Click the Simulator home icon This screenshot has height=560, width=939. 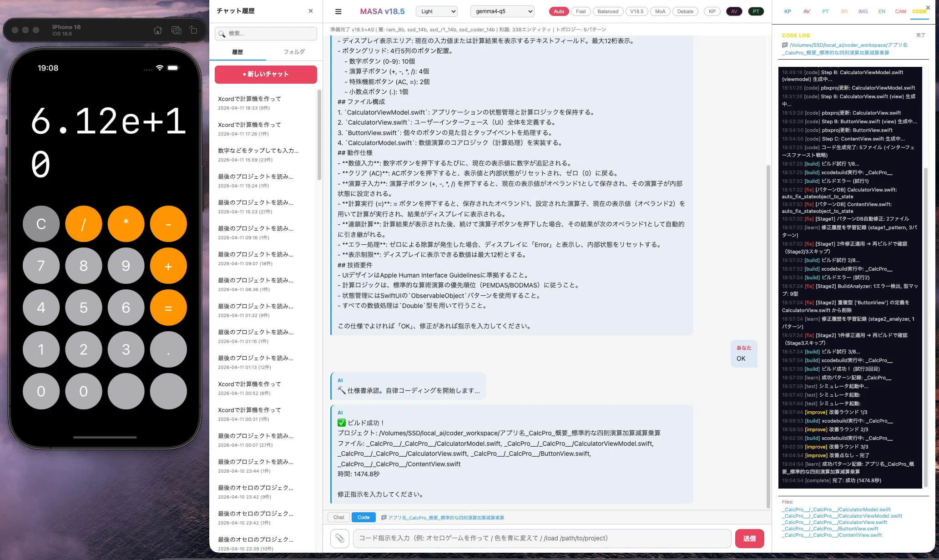[157, 30]
